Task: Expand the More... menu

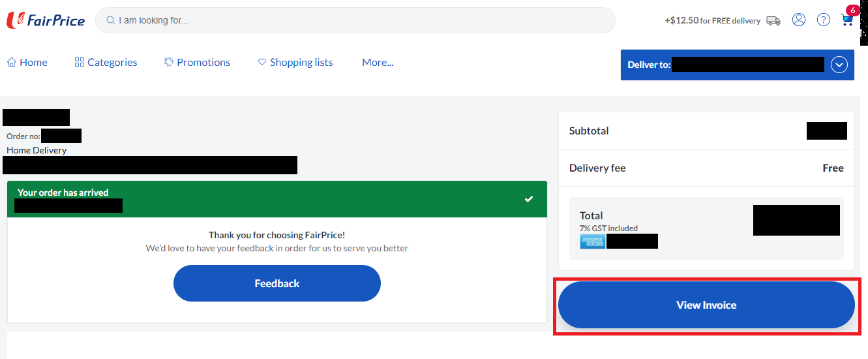Action: tap(378, 63)
